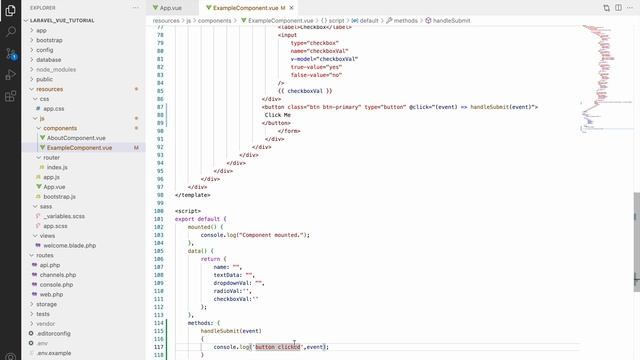Image resolution: width=640 pixels, height=360 pixels.
Task: Open welcome.blade.php file
Action: click(69, 246)
